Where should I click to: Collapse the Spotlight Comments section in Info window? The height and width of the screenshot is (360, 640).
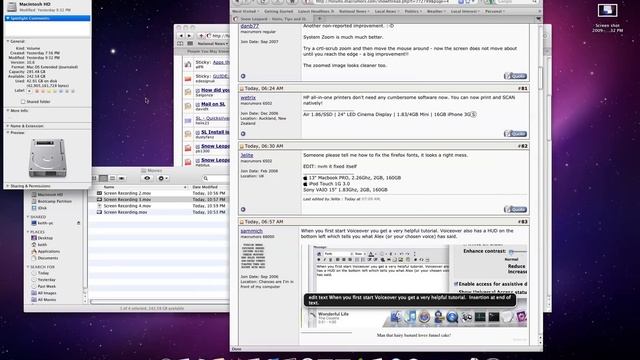coord(8,18)
